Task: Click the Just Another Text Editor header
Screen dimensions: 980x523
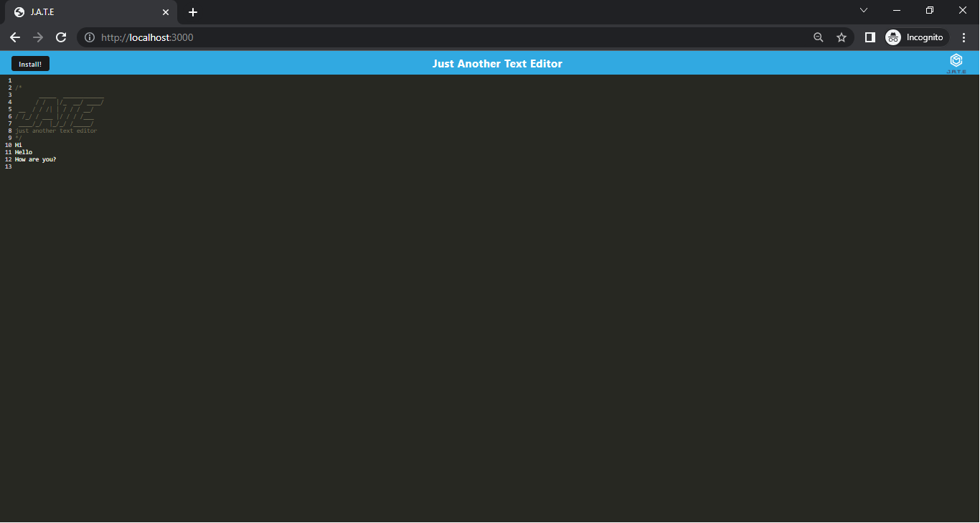Action: (x=497, y=63)
